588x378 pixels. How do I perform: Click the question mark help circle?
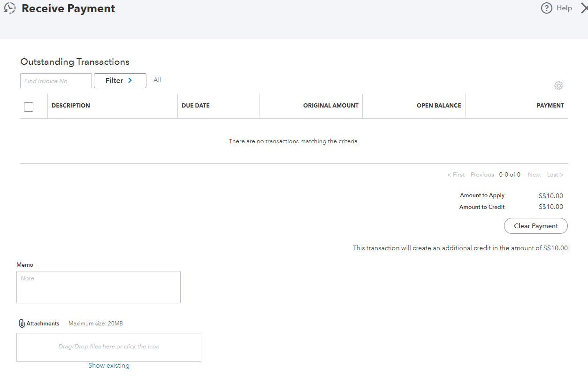tap(547, 8)
